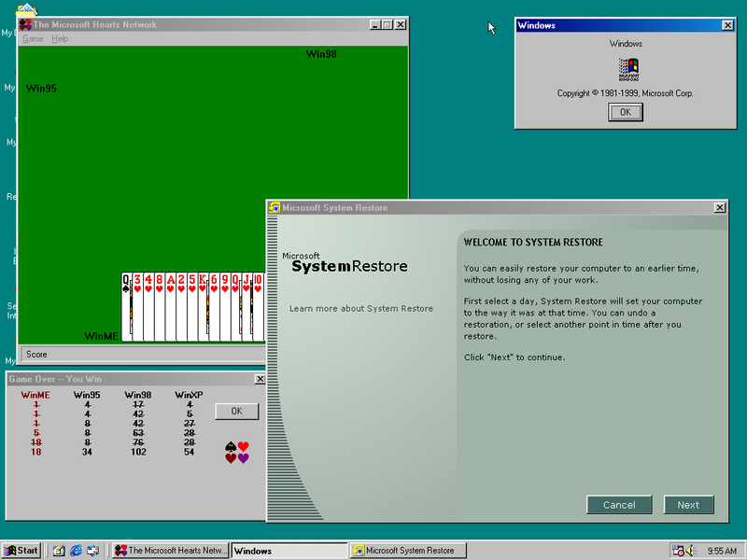This screenshot has height=560, width=747.
Task: Switch to Microsoft Hearts Network taskbar button
Action: (x=170, y=551)
